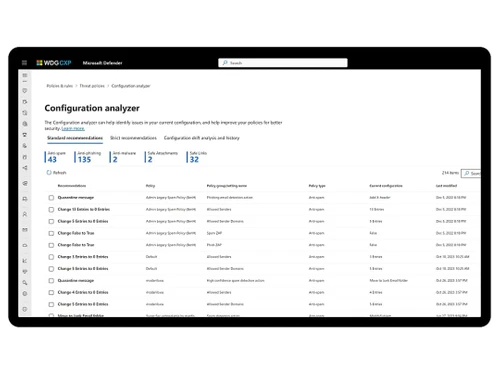
Task: Tick checkbox for Quarantine message phishing detection row
Action: 51,198
